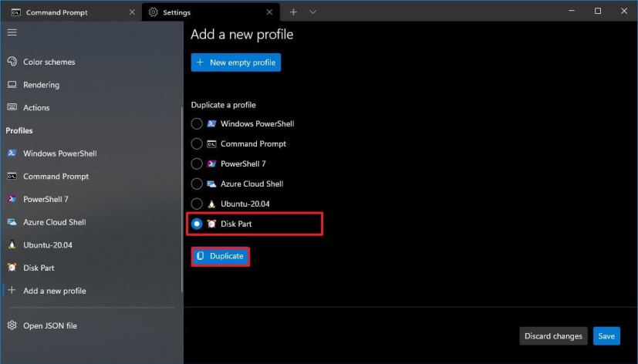
Task: Select Disk Part radio button to duplicate
Action: pyautogui.click(x=197, y=224)
